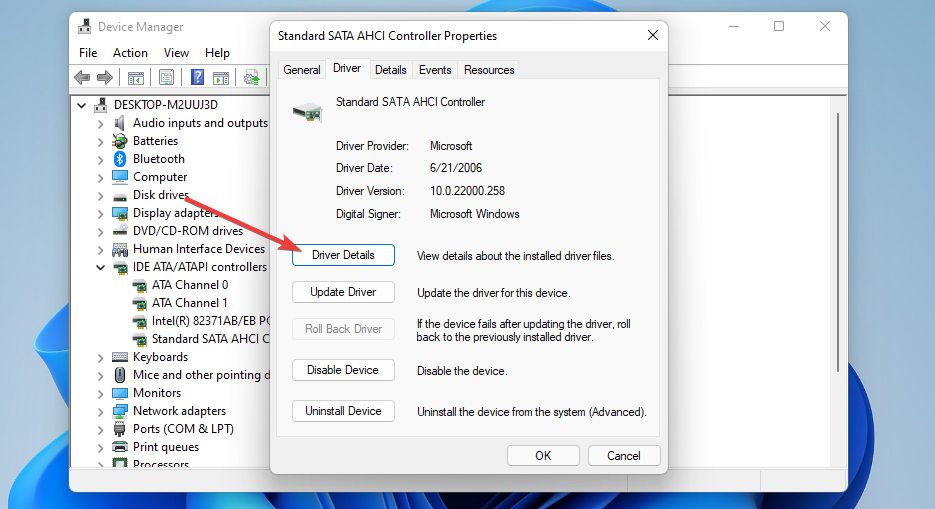Click the SATA controller icon in Properties dialog
The width and height of the screenshot is (935, 509).
coord(308,111)
